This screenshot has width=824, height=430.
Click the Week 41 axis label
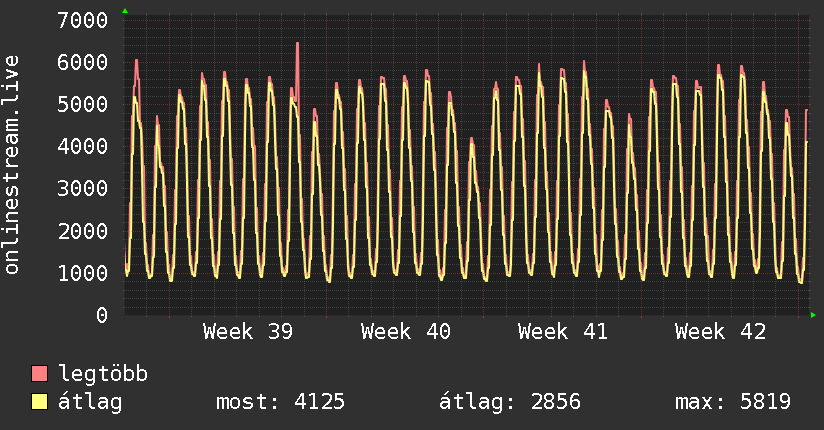(563, 331)
